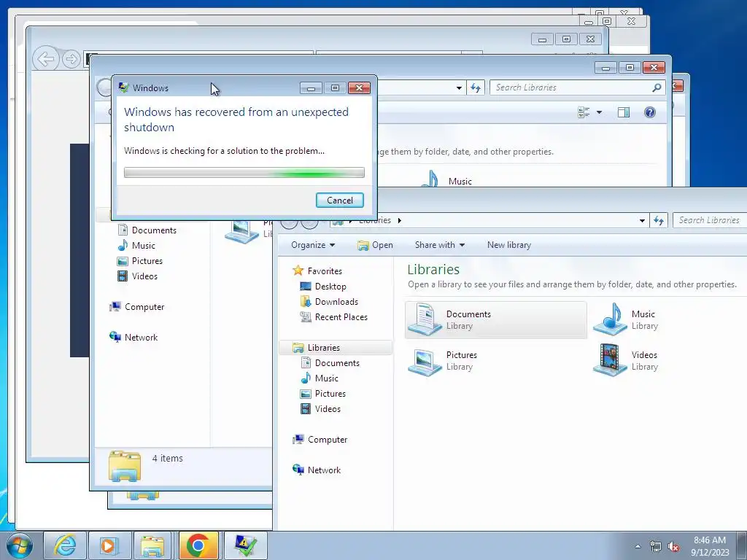
Task: Click forward arrow in rearmost browser window
Action: 71,60
